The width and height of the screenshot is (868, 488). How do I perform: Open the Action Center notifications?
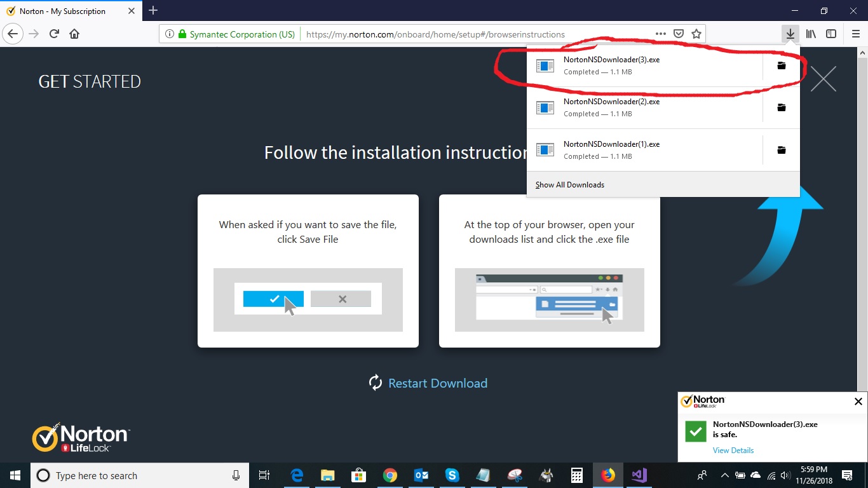tap(847, 475)
